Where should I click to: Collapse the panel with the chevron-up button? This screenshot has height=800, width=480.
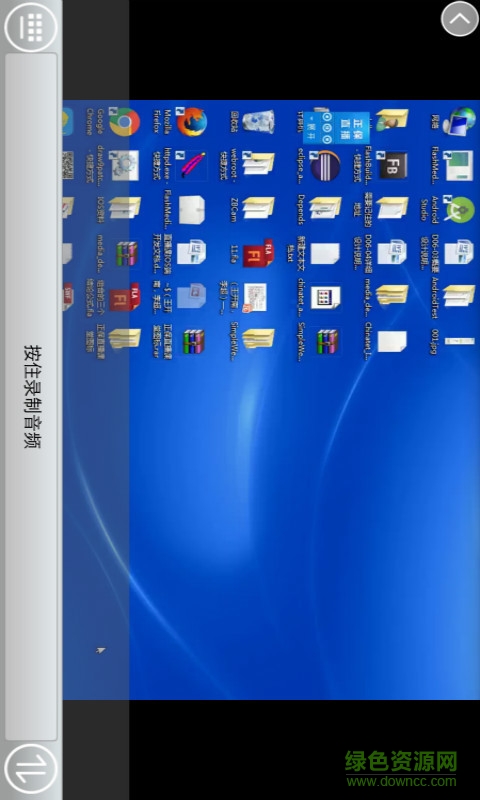[x=460, y=19]
